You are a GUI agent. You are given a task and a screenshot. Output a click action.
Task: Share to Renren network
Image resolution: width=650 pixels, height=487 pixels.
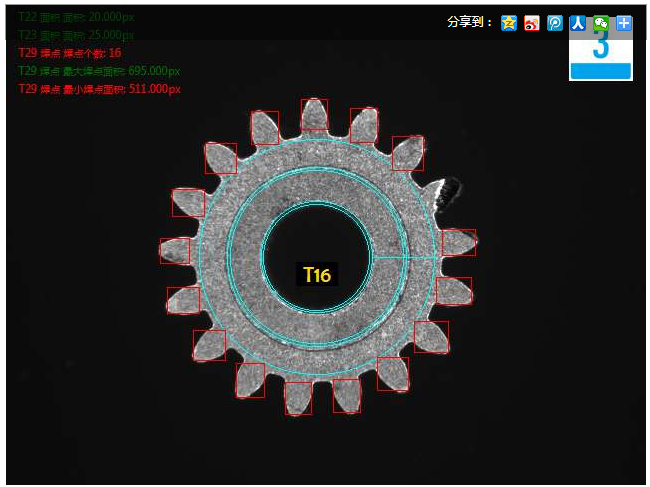(x=578, y=23)
